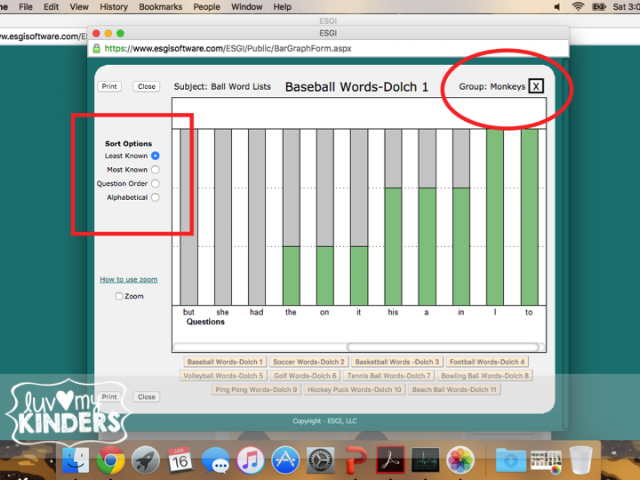640x480 pixels.
Task: Open the People menu
Action: (x=207, y=7)
